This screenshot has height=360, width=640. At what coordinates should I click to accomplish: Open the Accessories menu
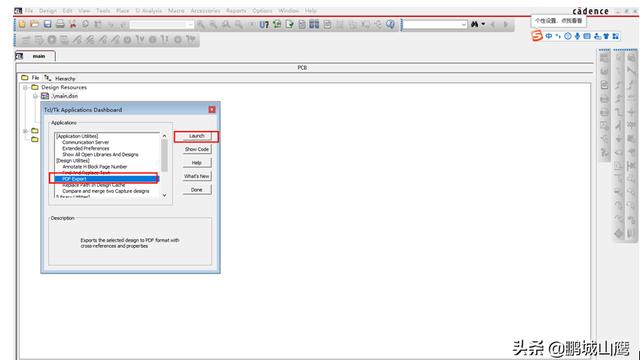[205, 11]
